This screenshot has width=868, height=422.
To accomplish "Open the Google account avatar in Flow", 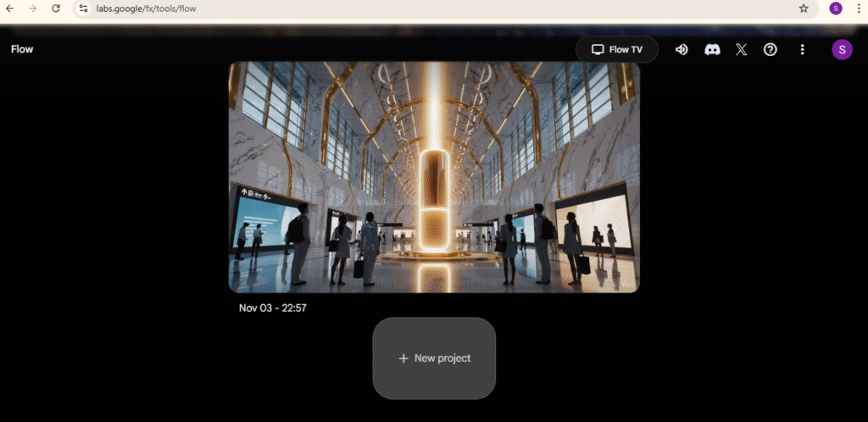I will (x=842, y=49).
